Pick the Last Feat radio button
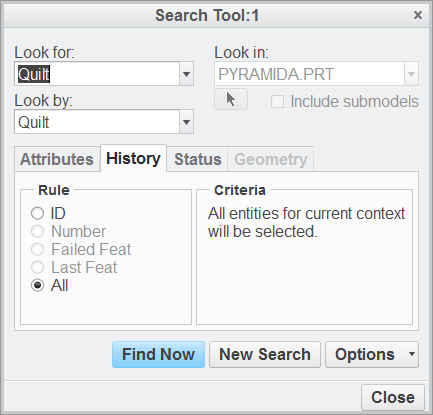Screen dimensions: 433x415 (x=37, y=267)
